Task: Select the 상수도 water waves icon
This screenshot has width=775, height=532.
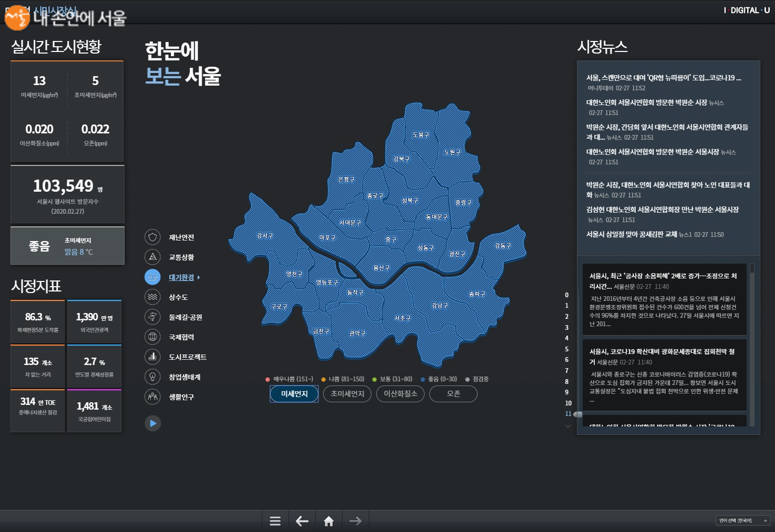Action: click(152, 297)
